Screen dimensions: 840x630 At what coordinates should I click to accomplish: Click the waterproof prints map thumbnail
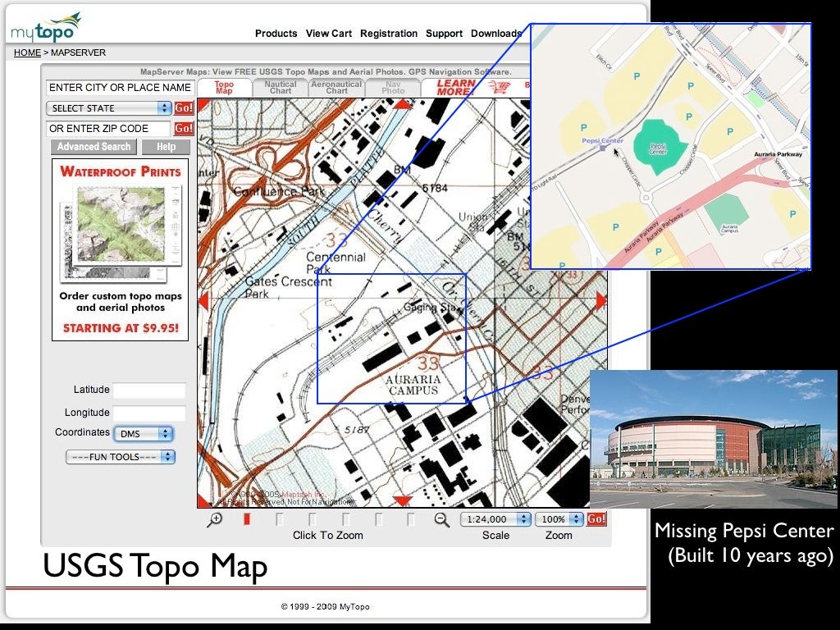click(121, 234)
